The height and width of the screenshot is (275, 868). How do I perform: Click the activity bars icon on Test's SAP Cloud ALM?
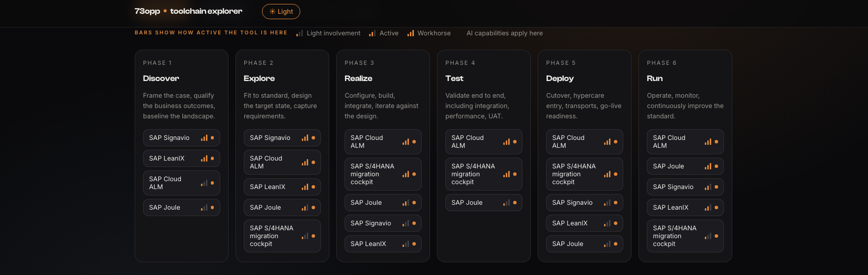tap(506, 142)
